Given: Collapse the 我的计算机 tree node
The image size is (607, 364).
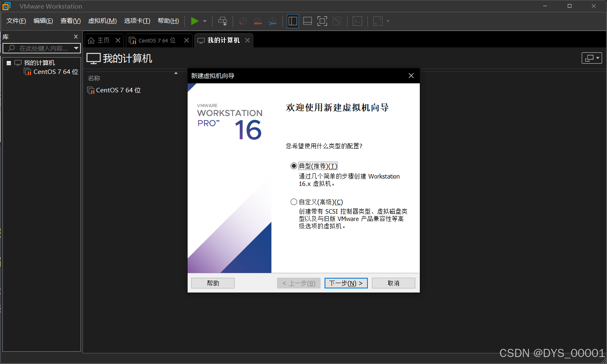Looking at the screenshot, I should pyautogui.click(x=9, y=63).
